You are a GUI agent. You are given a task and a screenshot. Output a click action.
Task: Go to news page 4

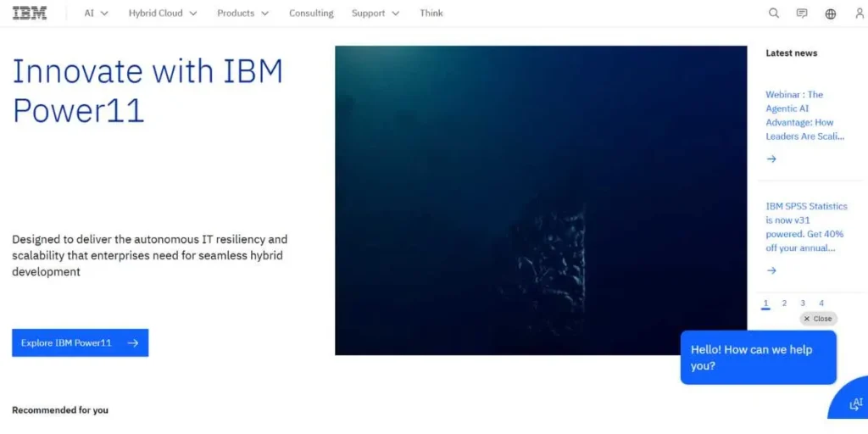(x=821, y=303)
